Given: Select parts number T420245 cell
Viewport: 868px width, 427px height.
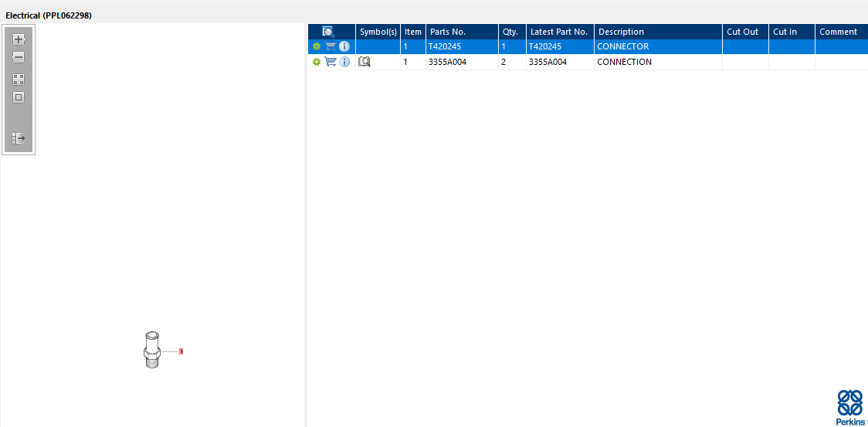Looking at the screenshot, I should pyautogui.click(x=463, y=46).
